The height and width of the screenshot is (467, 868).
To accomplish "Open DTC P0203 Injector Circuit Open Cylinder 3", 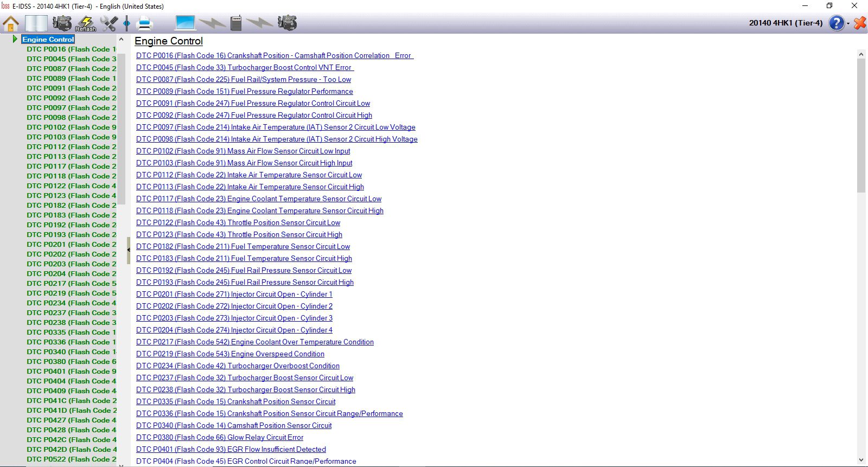I will pyautogui.click(x=234, y=318).
